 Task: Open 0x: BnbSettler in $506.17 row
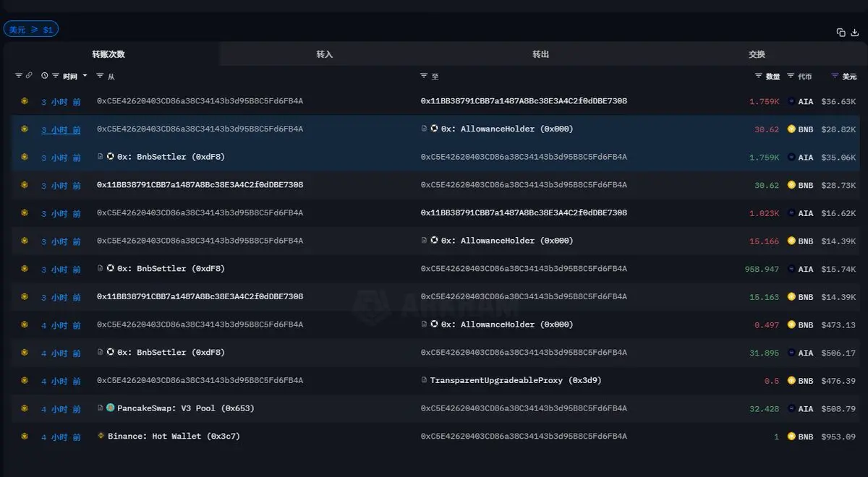click(x=171, y=353)
